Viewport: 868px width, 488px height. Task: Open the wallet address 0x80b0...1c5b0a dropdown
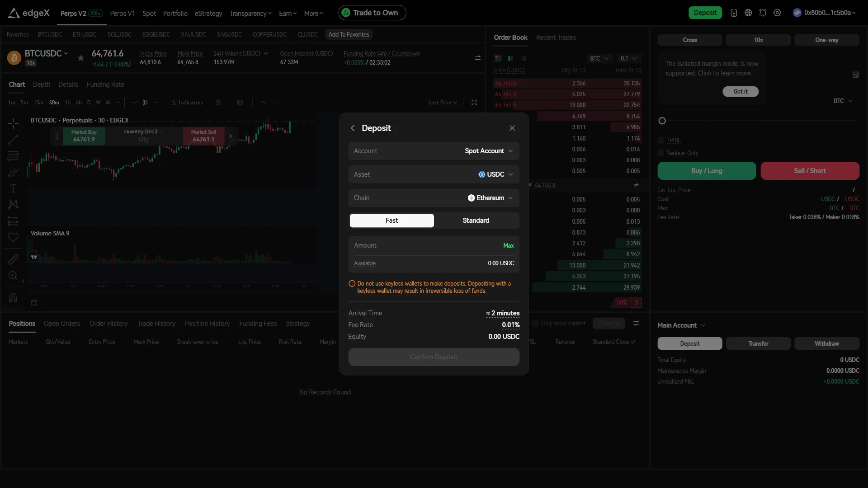click(x=825, y=13)
